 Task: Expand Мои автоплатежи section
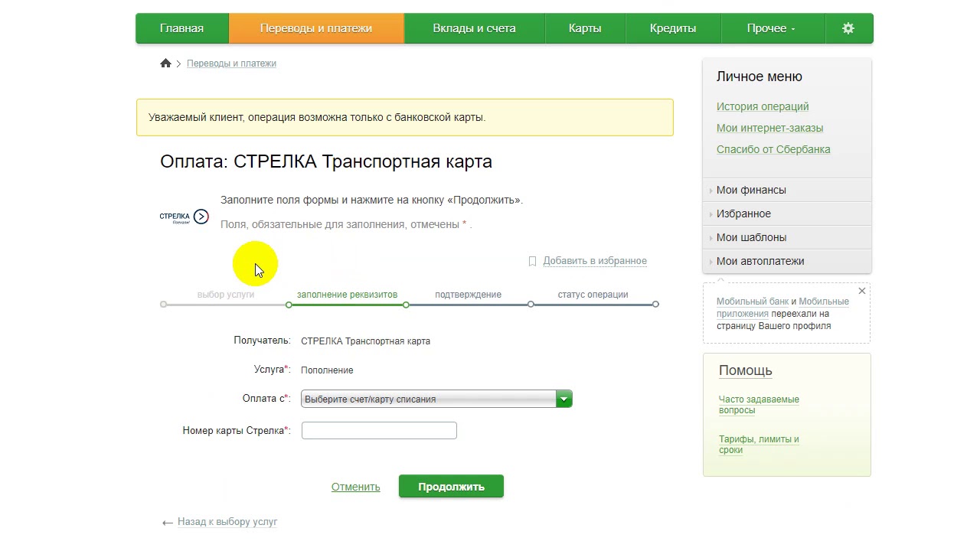[x=787, y=261]
